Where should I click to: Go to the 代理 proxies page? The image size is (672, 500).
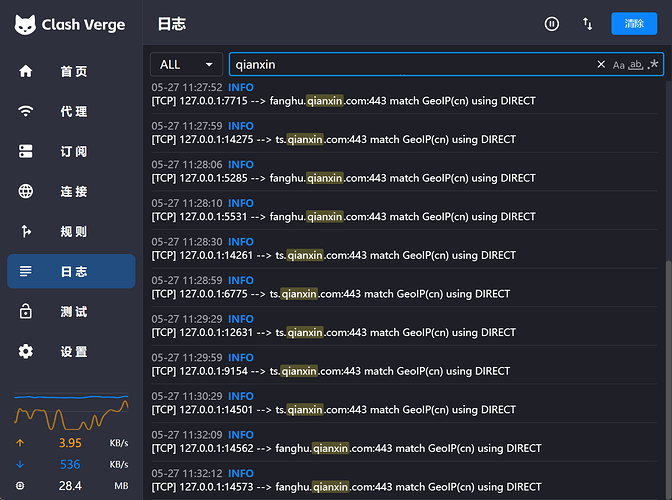[71, 111]
